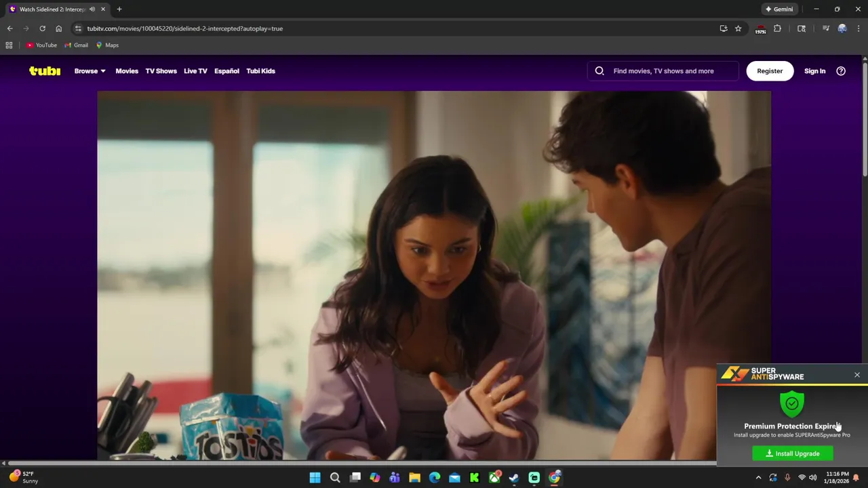Open the Wi-Fi network tray icon
This screenshot has height=488, width=868.
tap(802, 478)
